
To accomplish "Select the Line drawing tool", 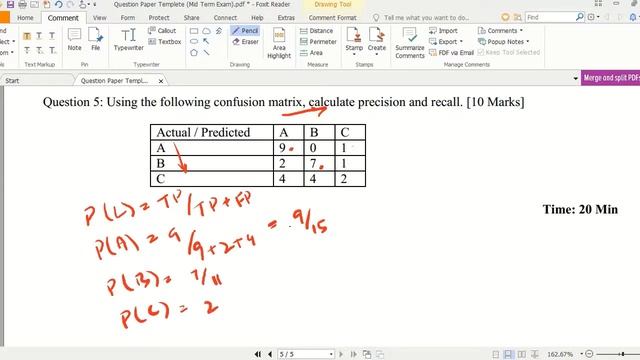I will [207, 53].
